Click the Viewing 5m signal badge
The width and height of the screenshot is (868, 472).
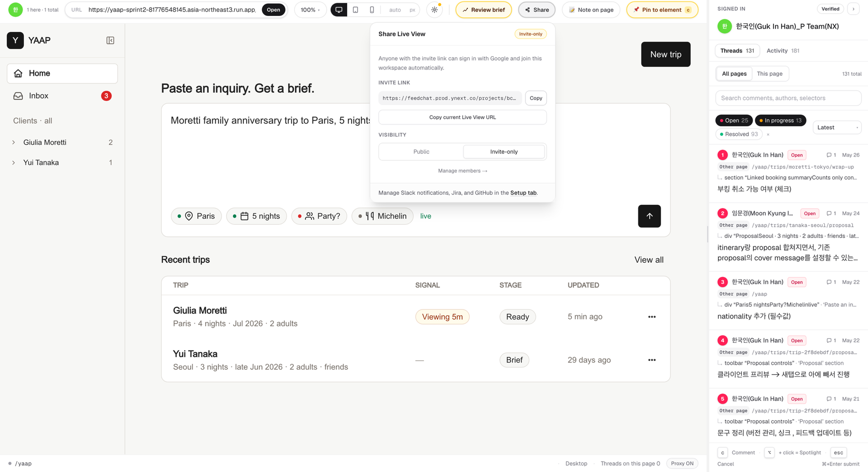(x=442, y=317)
